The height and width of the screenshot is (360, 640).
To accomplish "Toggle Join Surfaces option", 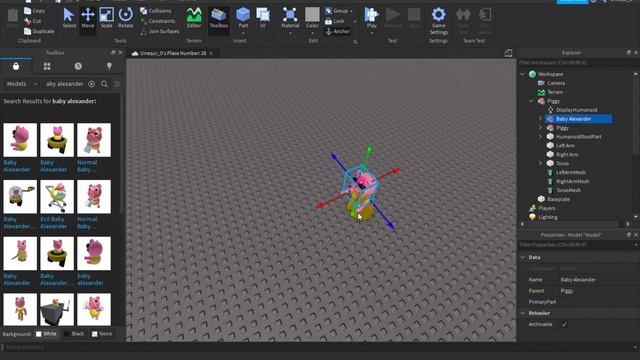I will coord(160,31).
